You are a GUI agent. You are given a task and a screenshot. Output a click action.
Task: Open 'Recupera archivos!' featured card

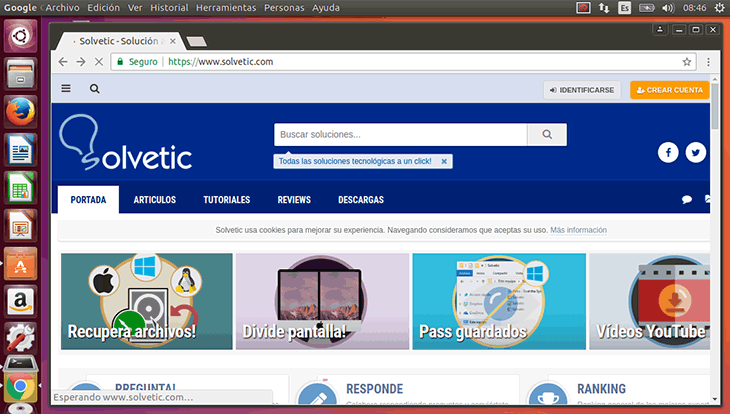(x=147, y=301)
